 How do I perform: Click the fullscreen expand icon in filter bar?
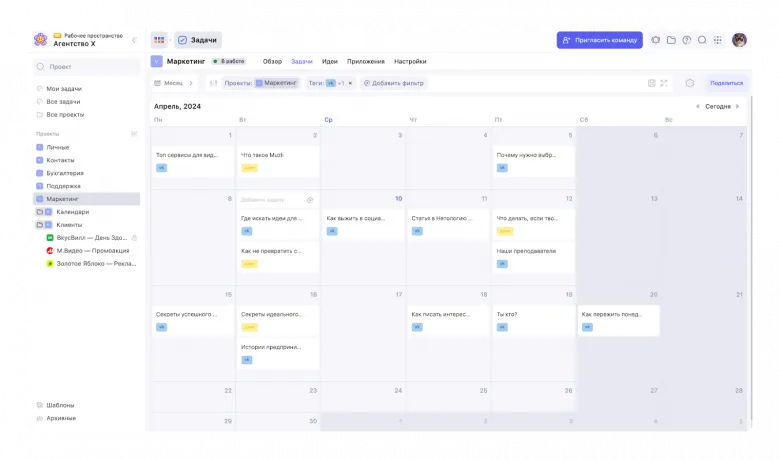(664, 83)
